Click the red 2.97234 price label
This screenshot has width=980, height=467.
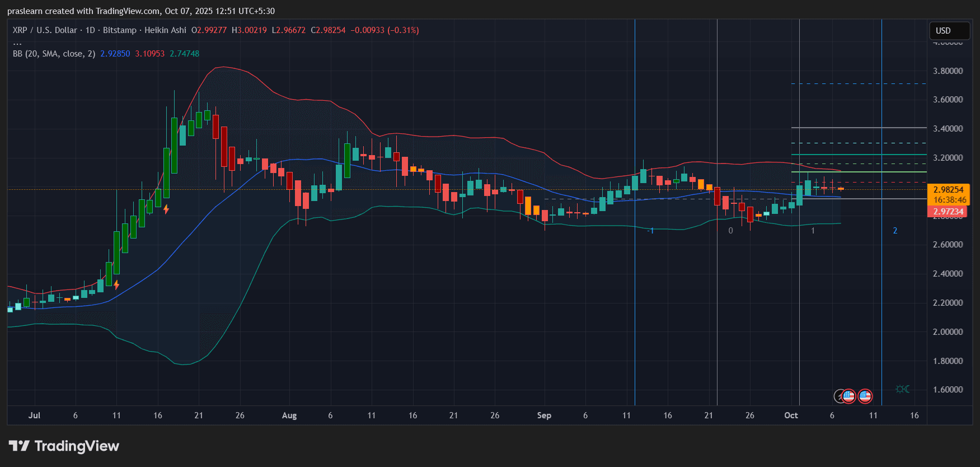tap(948, 212)
